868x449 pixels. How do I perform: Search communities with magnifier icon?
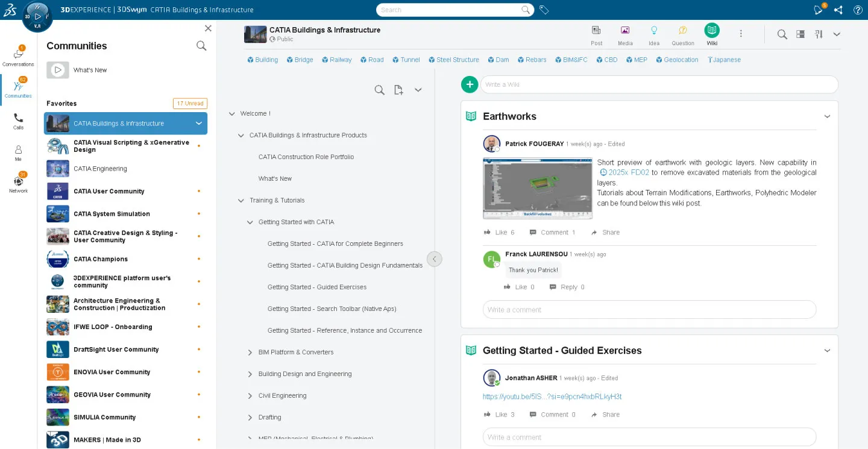click(x=201, y=46)
